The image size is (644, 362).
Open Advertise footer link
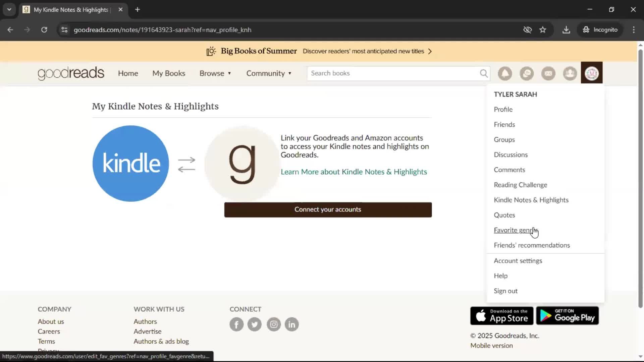[x=147, y=331]
